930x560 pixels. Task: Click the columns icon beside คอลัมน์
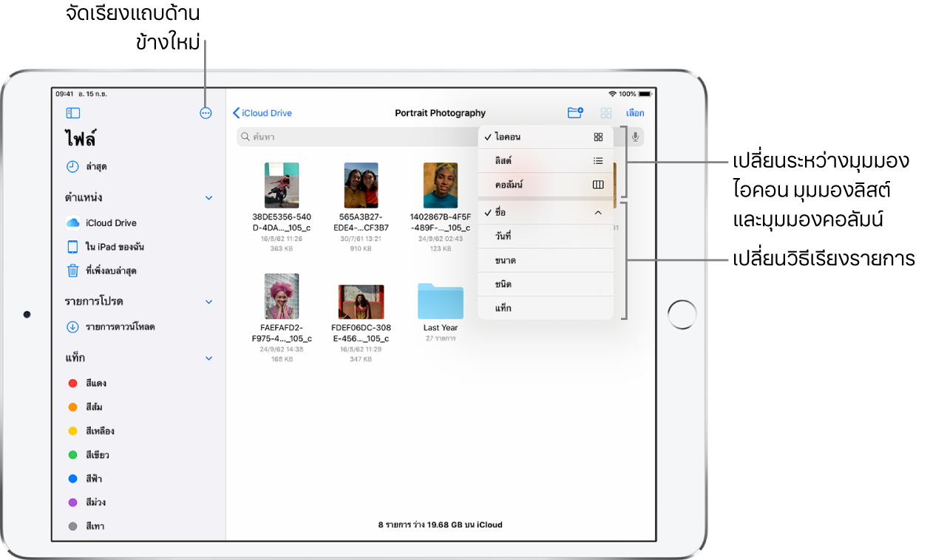[x=598, y=185]
